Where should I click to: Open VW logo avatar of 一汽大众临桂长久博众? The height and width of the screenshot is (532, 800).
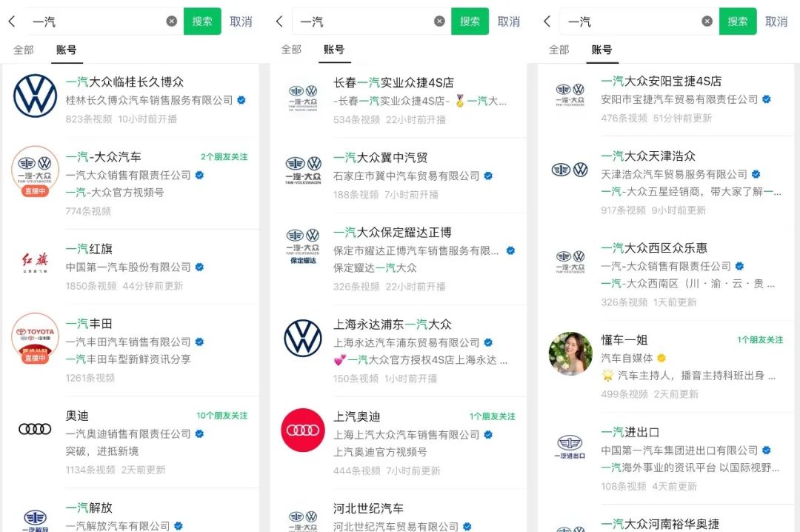pyautogui.click(x=36, y=96)
